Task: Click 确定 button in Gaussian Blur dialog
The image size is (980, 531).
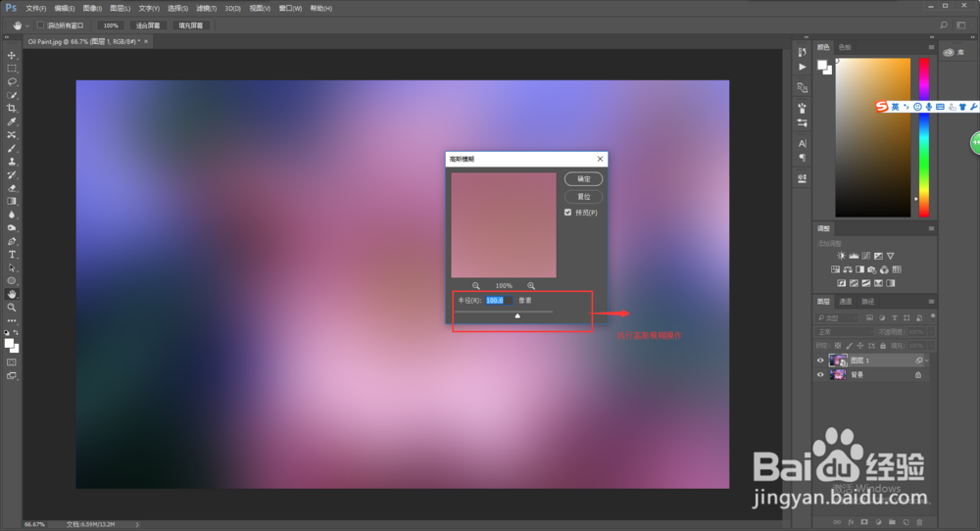Action: coord(583,178)
